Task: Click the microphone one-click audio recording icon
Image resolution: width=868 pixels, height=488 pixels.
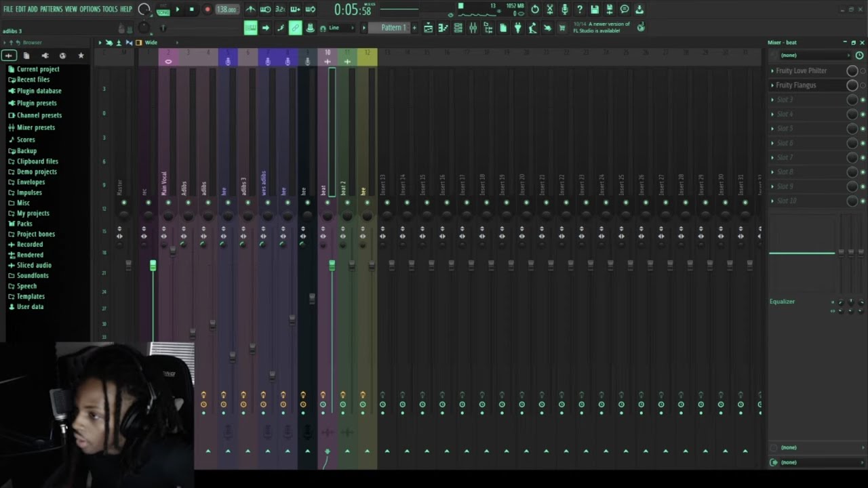Action: pyautogui.click(x=565, y=9)
